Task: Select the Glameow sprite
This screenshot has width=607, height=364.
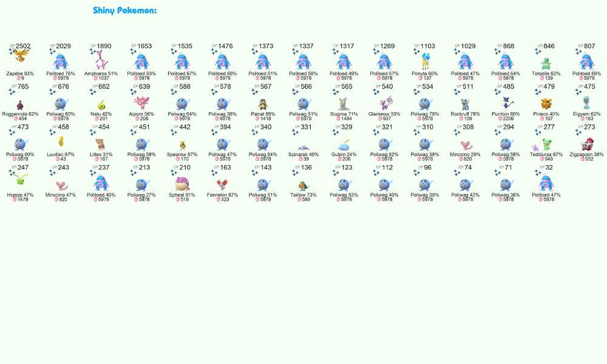Action: click(x=386, y=103)
